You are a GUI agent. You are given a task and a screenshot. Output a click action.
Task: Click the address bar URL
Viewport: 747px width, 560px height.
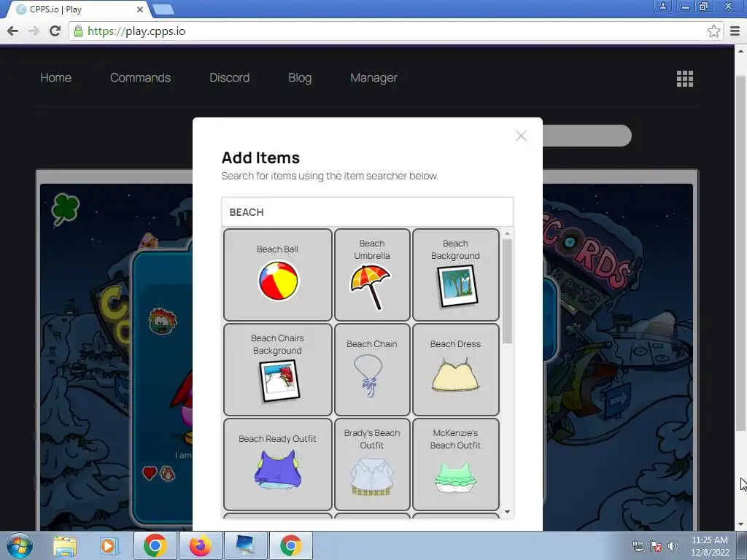point(136,31)
